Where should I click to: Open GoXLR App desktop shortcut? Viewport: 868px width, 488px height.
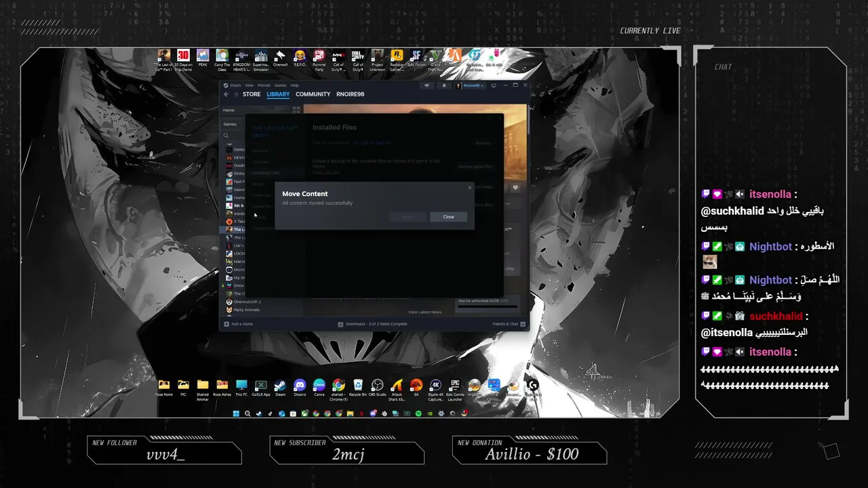[260, 388]
